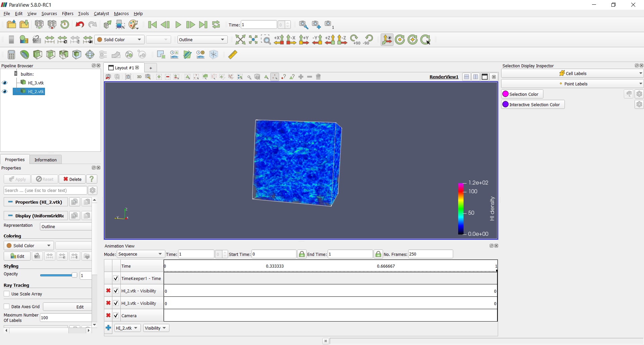The height and width of the screenshot is (345, 644).
Task: Open the Cell Labels dropdown
Action: click(572, 73)
